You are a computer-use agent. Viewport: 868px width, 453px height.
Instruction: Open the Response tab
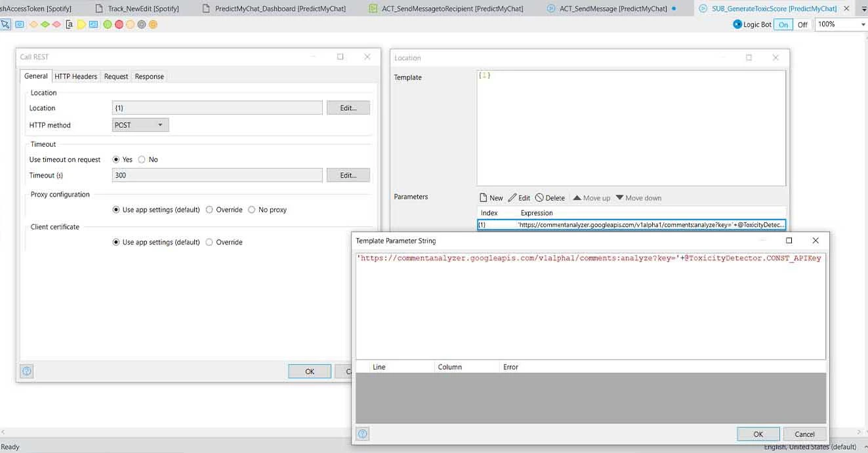149,77
